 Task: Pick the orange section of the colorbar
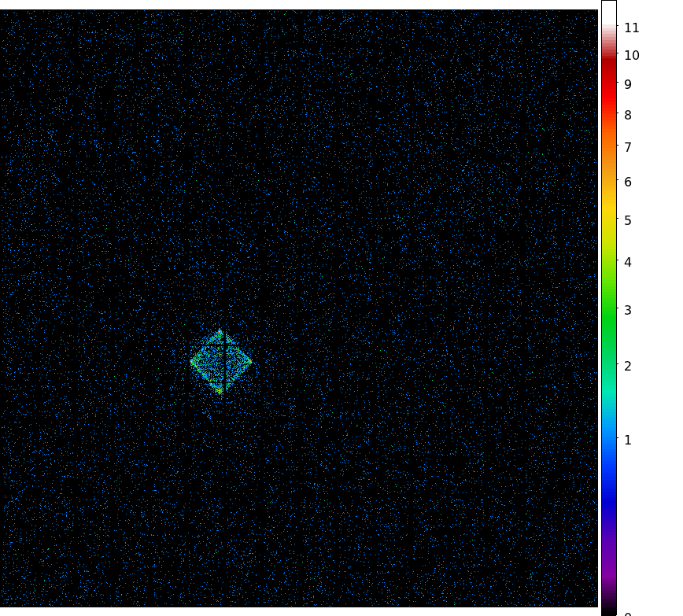609,149
